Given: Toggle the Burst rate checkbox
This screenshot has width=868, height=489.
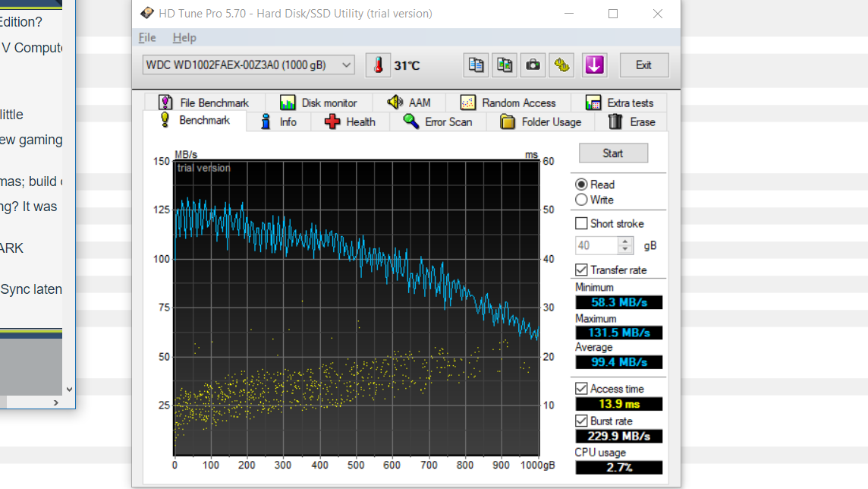Looking at the screenshot, I should pos(581,421).
